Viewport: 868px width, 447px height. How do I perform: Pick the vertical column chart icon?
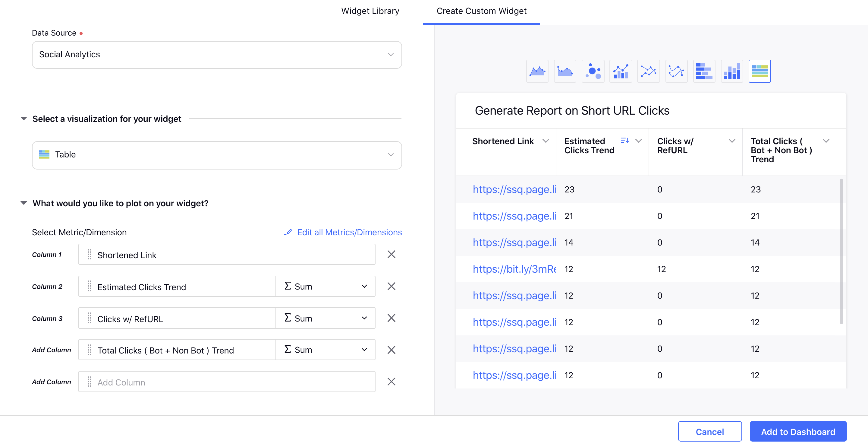pos(731,71)
